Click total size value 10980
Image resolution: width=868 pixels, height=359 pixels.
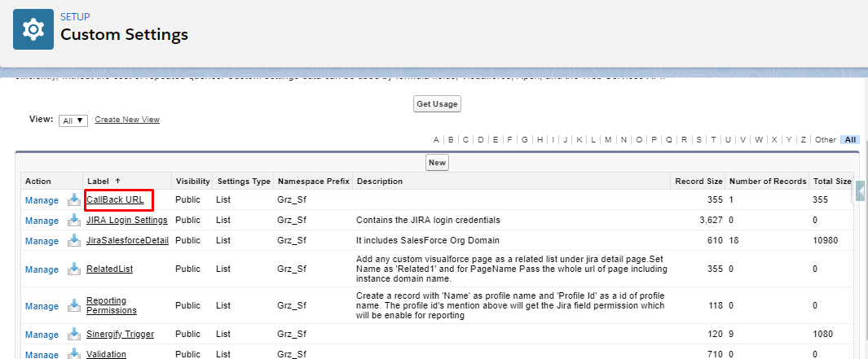point(825,241)
